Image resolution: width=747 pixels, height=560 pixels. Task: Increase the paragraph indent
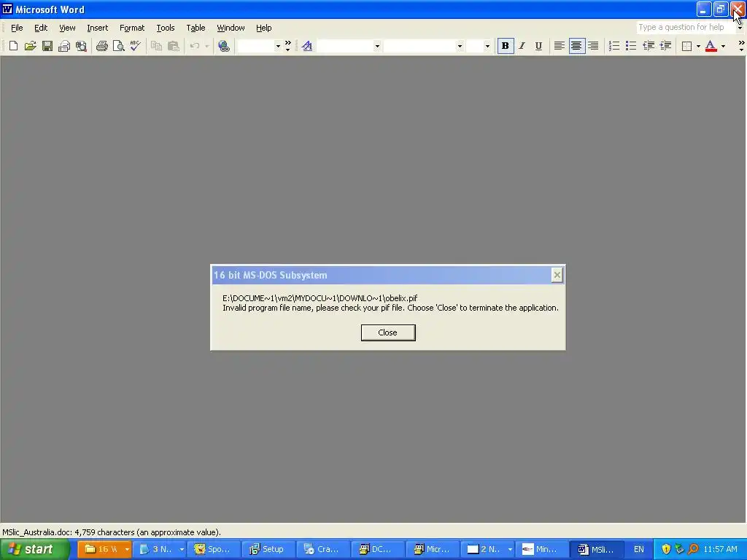[665, 46]
